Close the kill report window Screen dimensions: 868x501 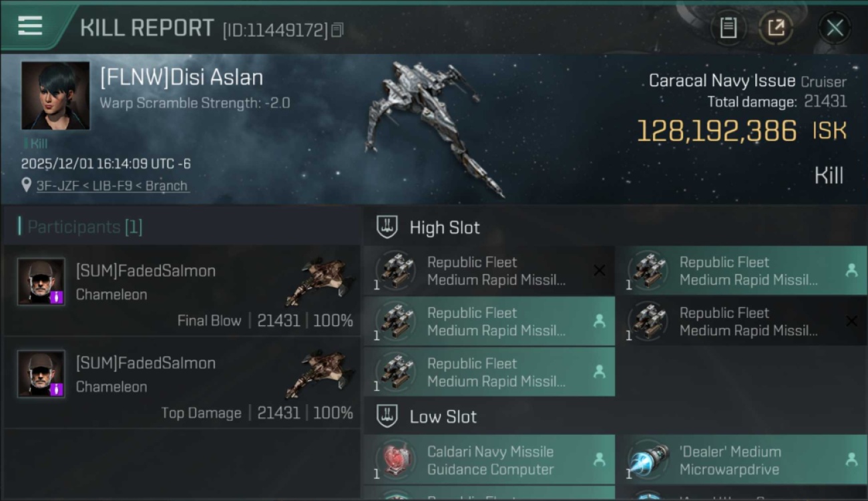click(x=835, y=28)
